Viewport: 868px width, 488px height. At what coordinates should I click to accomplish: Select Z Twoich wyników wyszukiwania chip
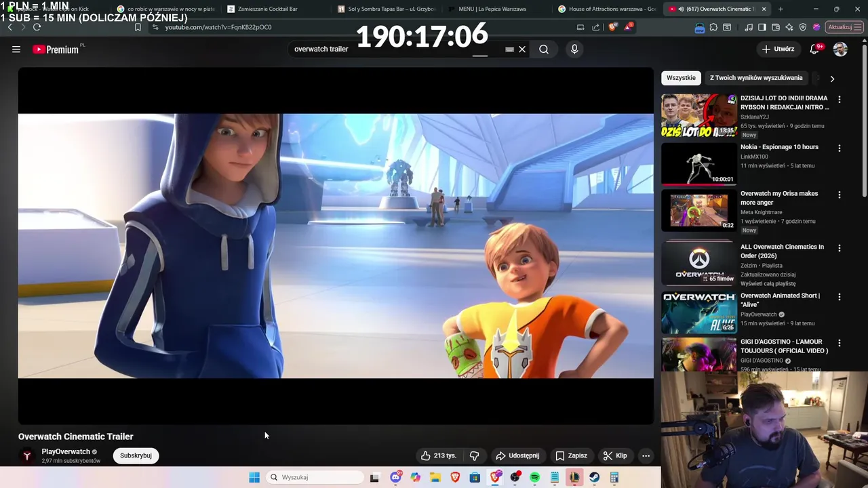pyautogui.click(x=756, y=78)
